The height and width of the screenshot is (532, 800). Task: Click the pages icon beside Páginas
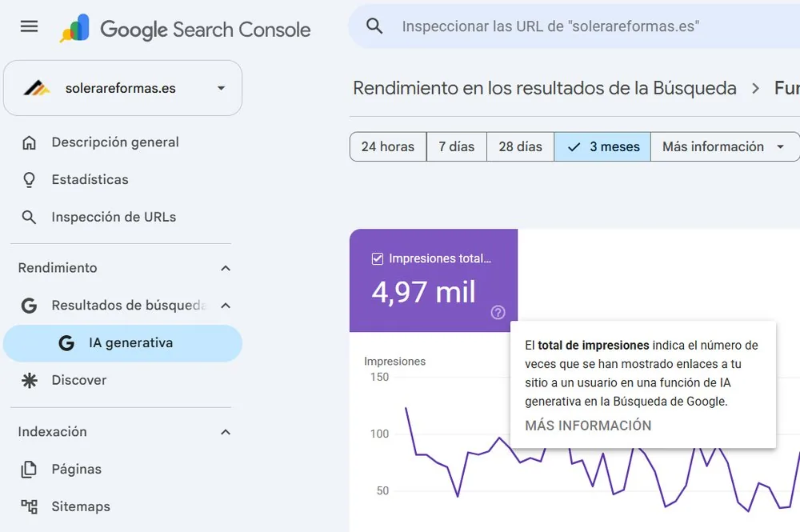[29, 470]
